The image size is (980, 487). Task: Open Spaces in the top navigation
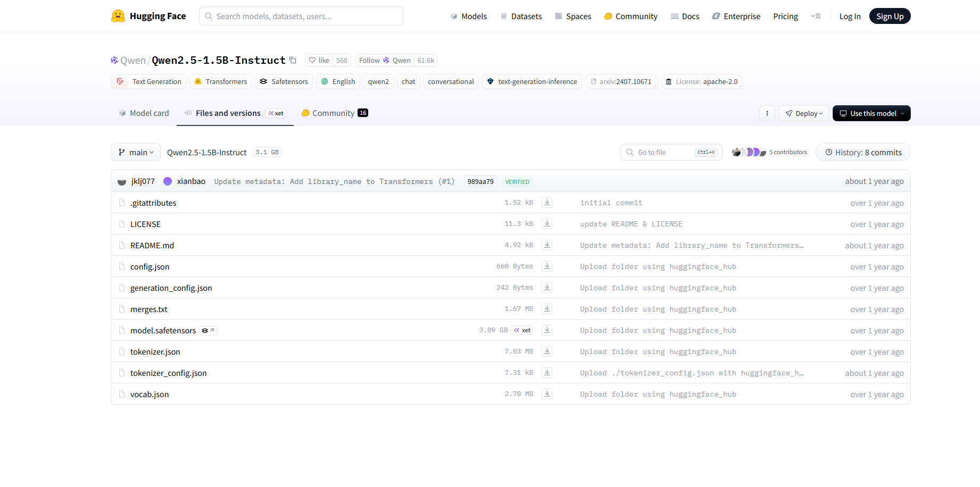573,16
